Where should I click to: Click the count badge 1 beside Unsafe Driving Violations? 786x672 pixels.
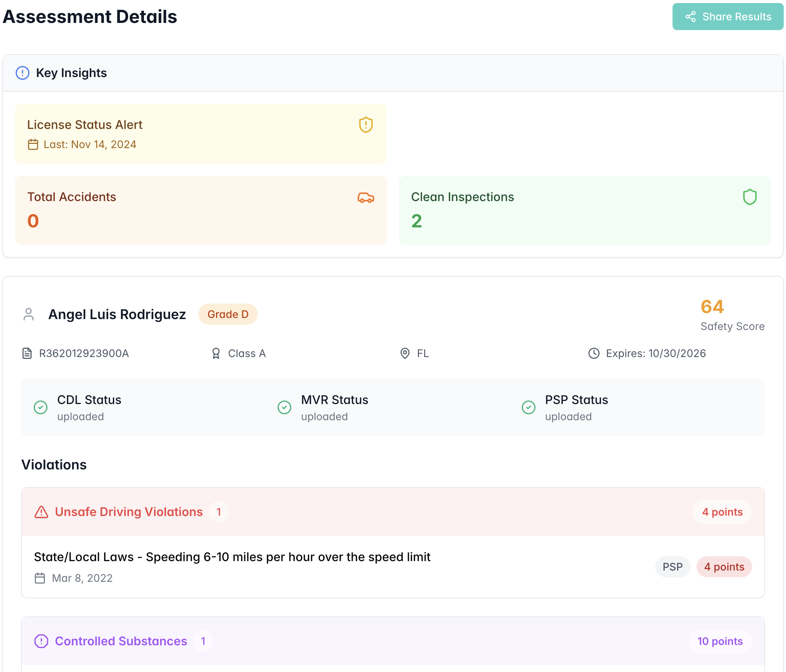pos(219,512)
